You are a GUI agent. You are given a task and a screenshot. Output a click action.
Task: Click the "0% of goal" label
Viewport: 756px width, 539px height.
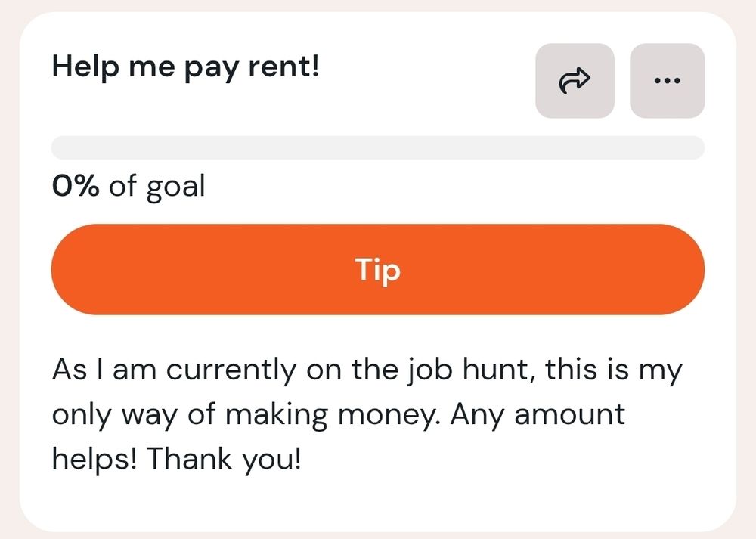click(129, 187)
